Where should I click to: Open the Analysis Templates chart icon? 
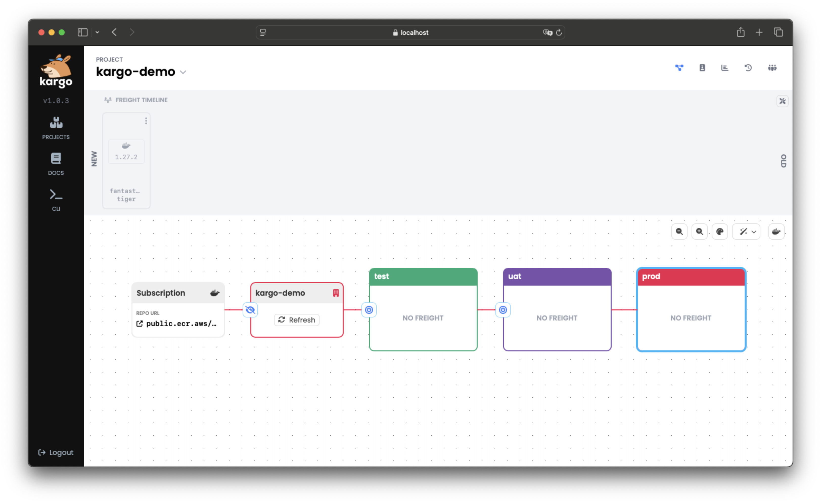point(725,68)
